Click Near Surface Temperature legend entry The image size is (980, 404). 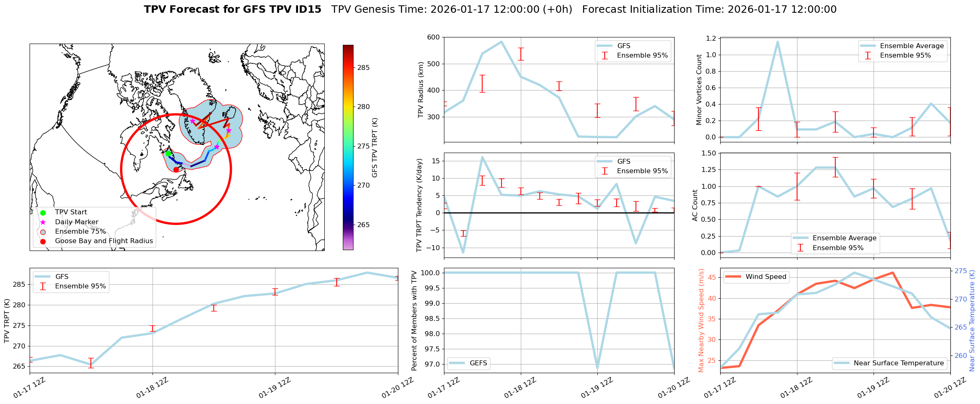coord(899,363)
